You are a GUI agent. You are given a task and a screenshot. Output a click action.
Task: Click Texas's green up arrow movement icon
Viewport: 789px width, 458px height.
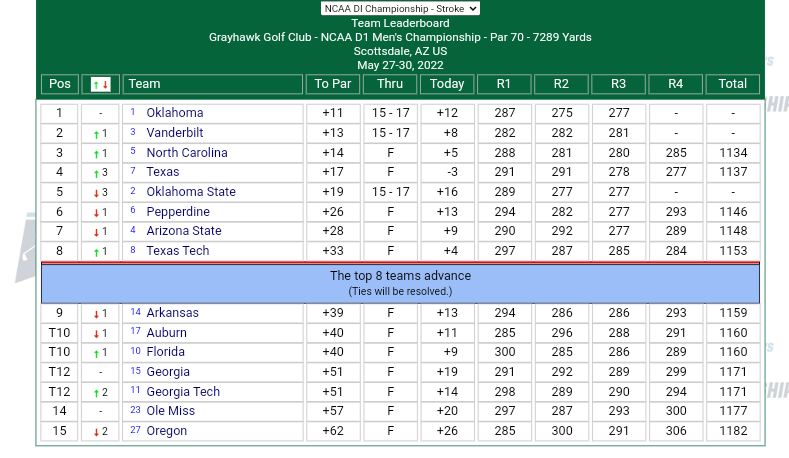click(95, 173)
